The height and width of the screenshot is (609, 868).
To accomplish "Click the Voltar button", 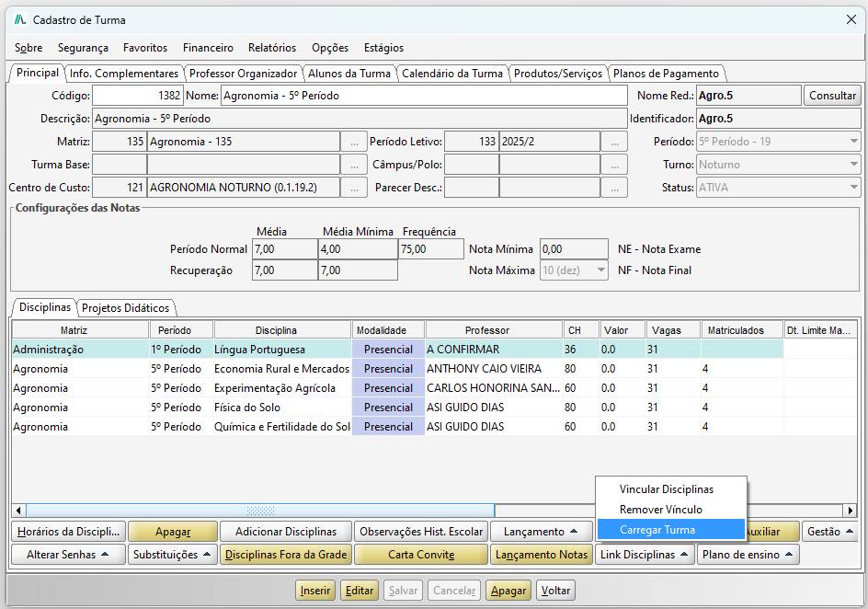I will pyautogui.click(x=555, y=591).
